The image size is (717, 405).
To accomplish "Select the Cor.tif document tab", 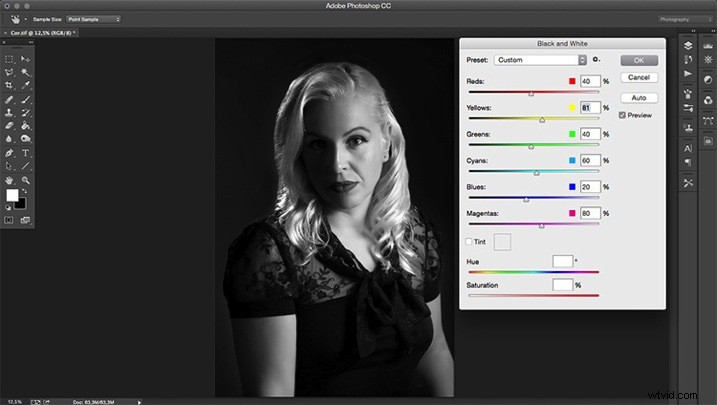I will (42, 33).
